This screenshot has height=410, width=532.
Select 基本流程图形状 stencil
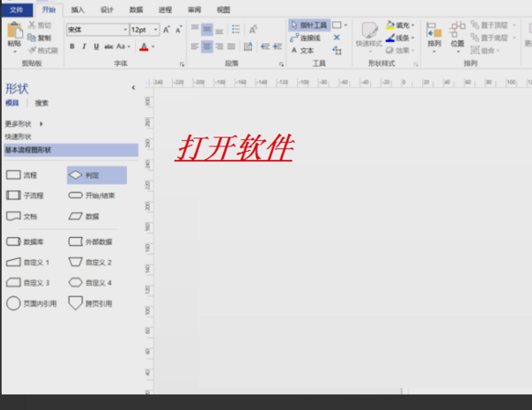(x=71, y=150)
